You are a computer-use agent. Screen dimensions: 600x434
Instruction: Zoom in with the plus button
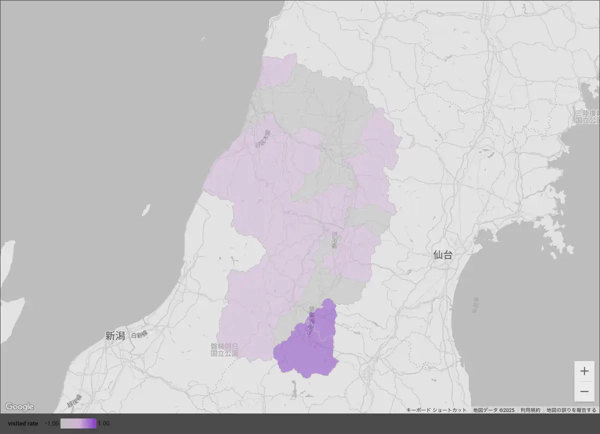coord(584,371)
